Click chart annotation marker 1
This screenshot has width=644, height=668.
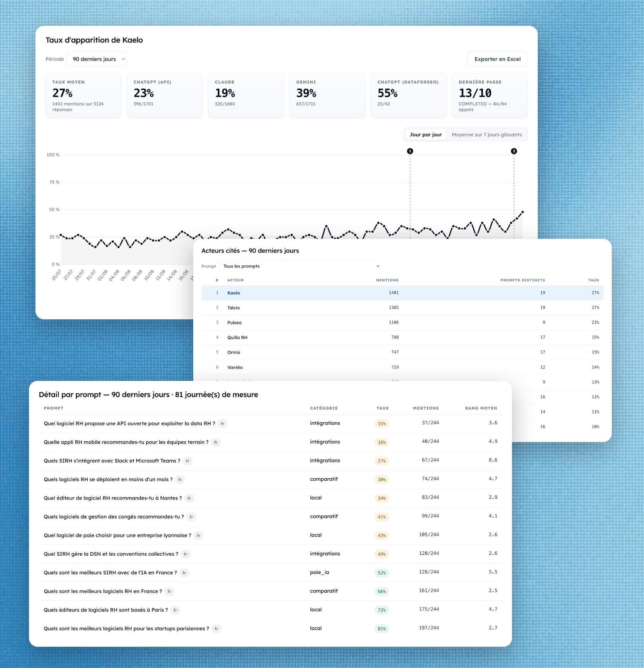(x=410, y=151)
